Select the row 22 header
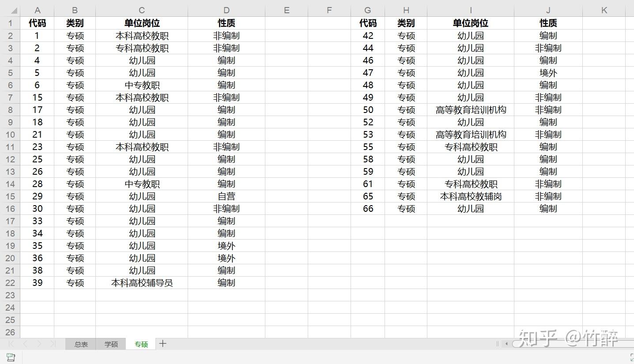 click(10, 283)
